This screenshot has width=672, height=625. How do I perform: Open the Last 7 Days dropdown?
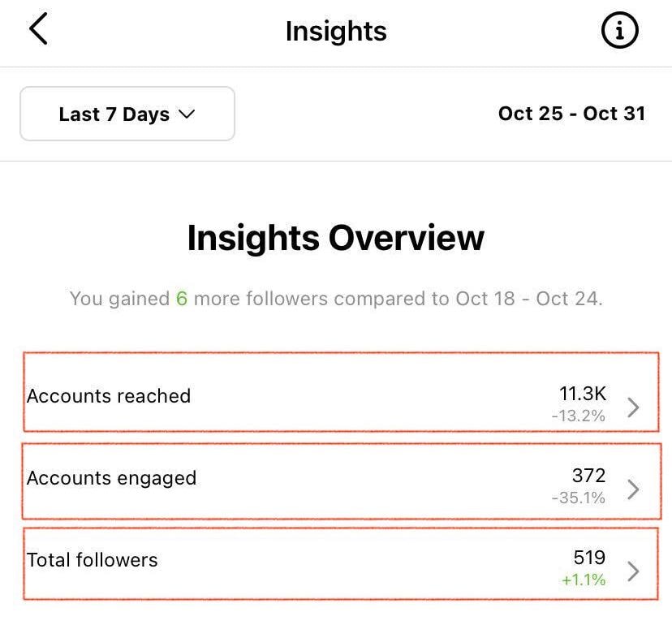pos(127,114)
